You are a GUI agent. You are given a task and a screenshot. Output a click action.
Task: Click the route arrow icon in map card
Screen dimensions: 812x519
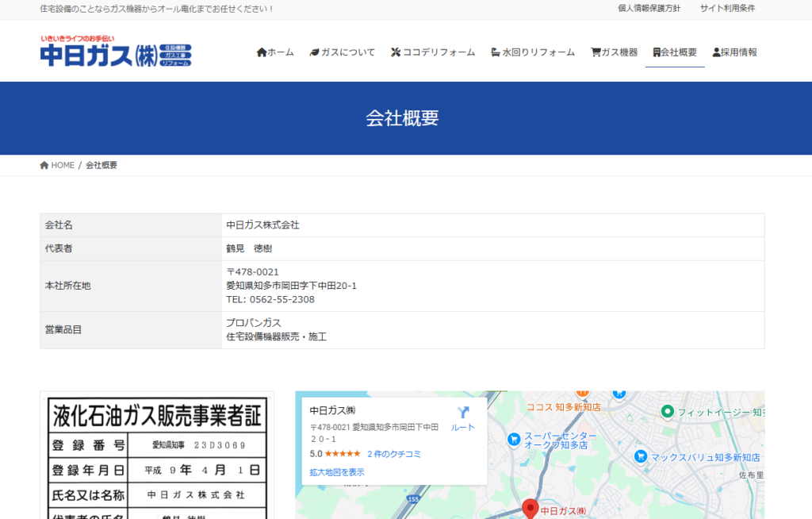463,412
